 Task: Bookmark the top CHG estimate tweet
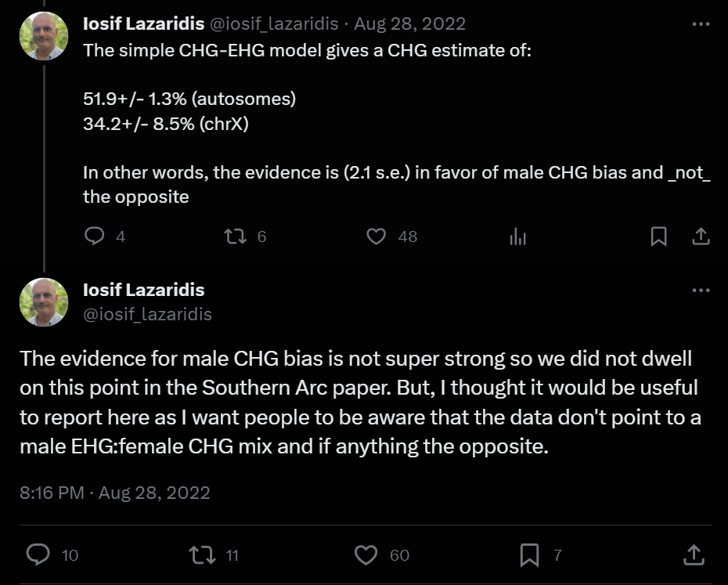point(659,236)
